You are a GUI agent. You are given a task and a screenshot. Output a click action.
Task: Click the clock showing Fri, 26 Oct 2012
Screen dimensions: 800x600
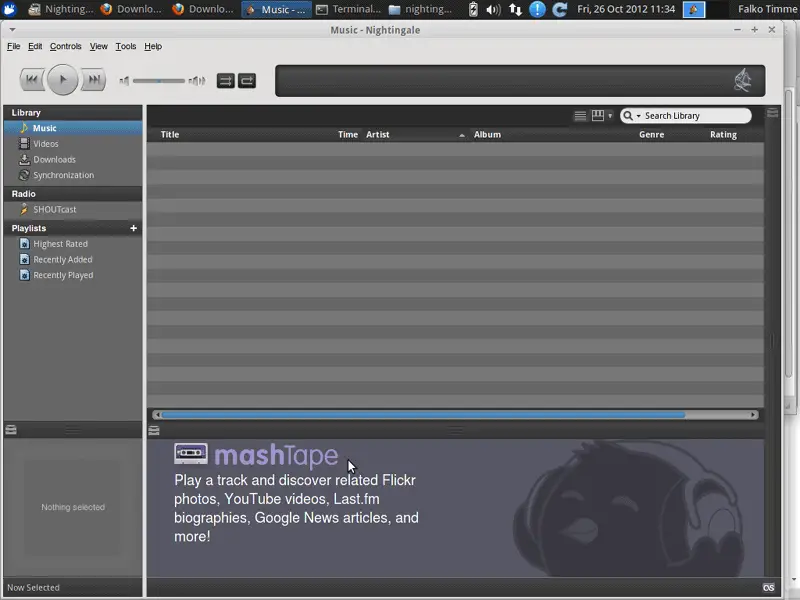626,9
